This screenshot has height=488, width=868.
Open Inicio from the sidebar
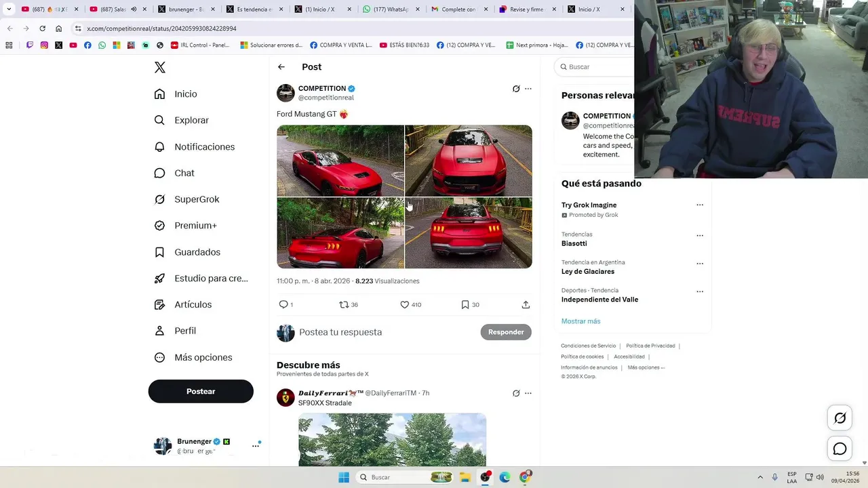(x=176, y=94)
